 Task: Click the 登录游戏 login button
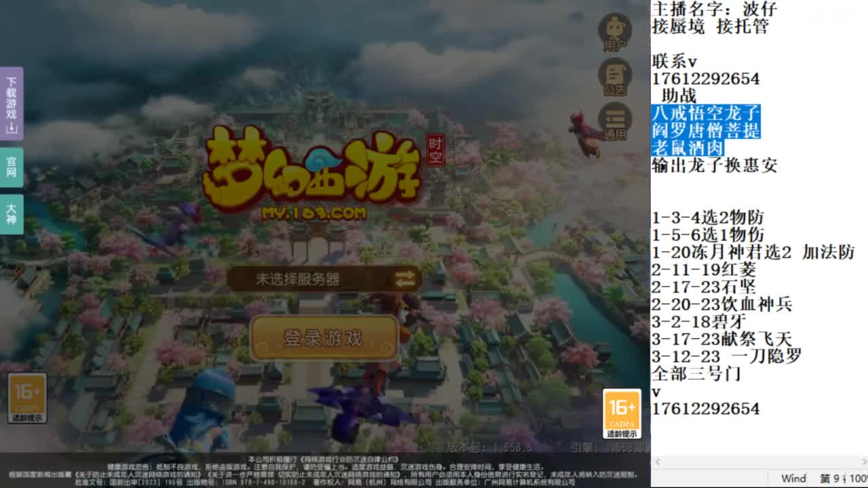323,338
